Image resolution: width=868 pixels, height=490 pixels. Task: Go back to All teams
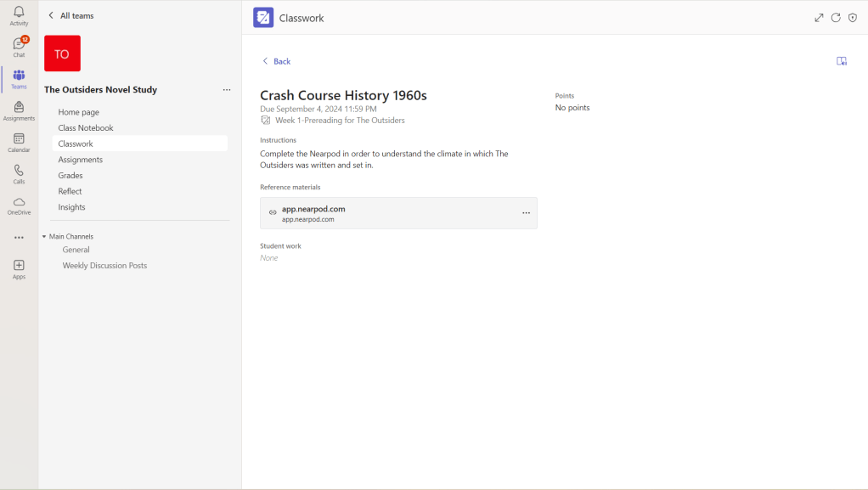[71, 15]
